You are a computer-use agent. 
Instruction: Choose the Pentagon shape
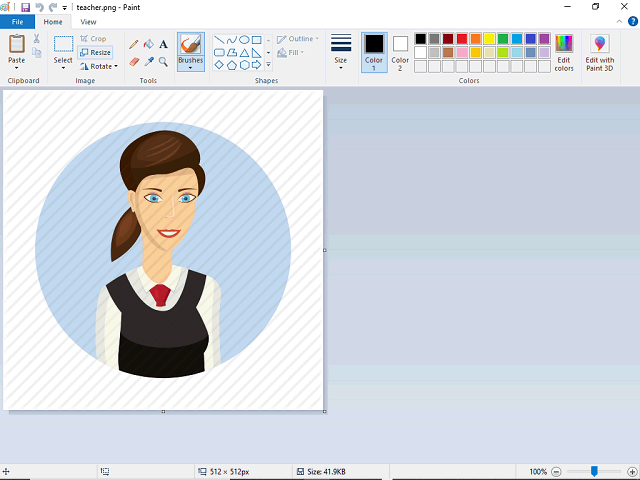point(232,65)
